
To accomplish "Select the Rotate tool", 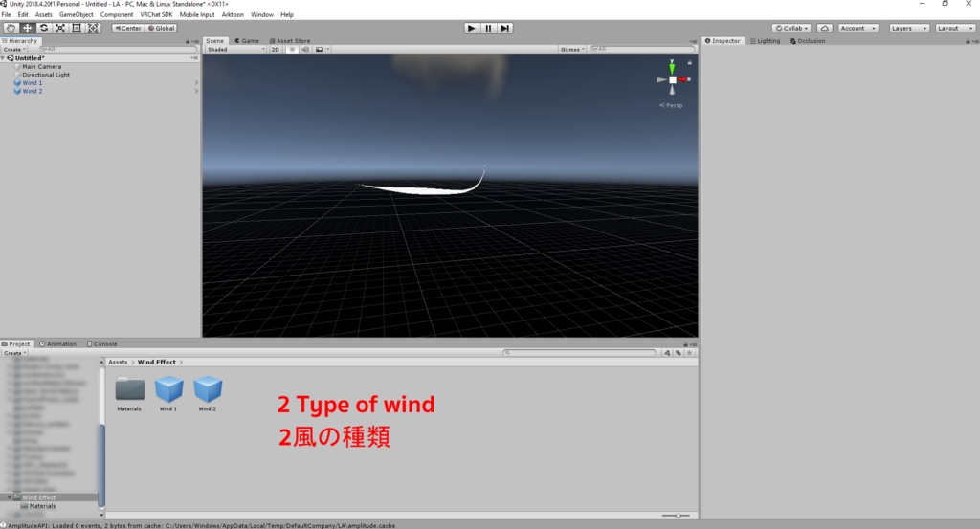I will [x=44, y=28].
